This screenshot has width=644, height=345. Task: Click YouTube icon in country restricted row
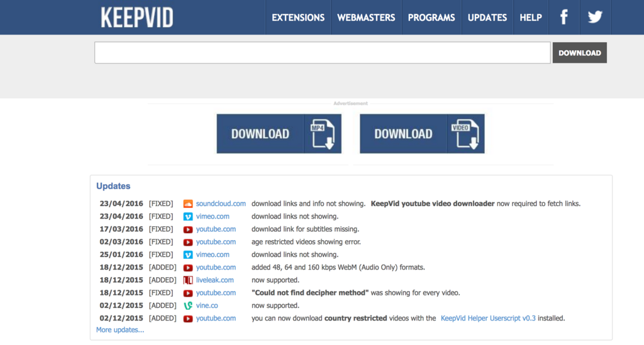click(187, 319)
